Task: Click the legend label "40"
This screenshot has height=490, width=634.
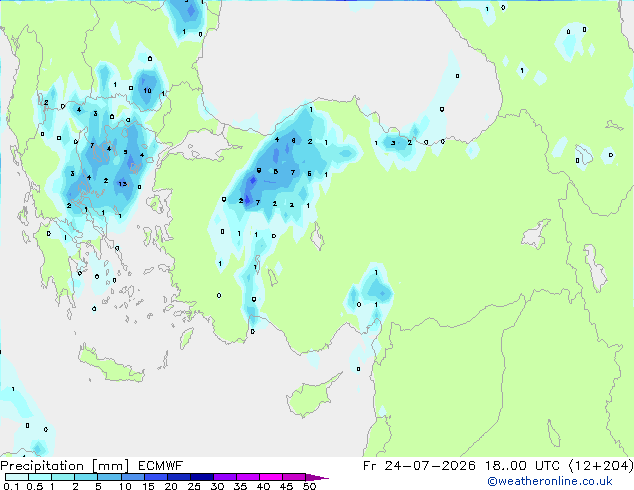Action: point(263,486)
